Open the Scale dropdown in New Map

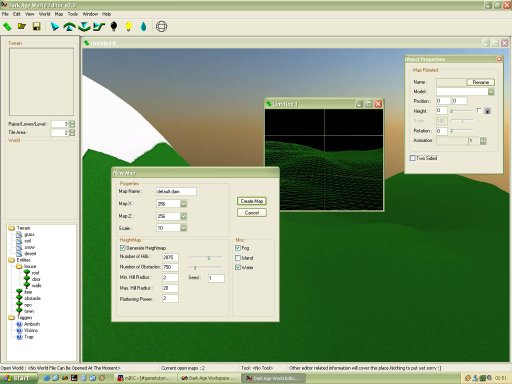pos(183,228)
